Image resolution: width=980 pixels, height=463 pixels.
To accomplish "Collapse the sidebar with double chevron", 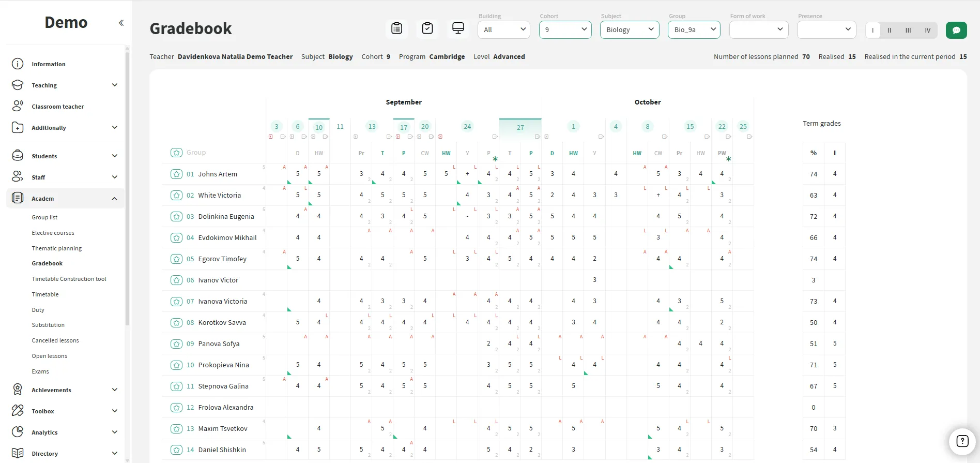I will point(121,23).
